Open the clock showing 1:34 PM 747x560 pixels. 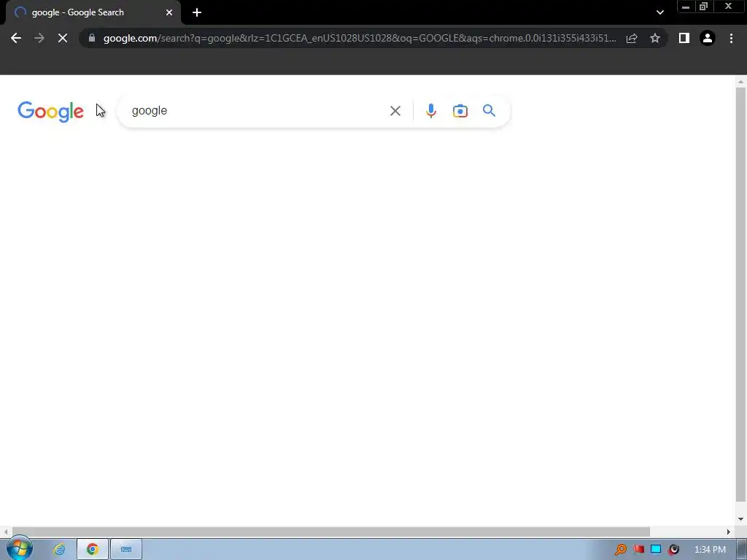coord(710,550)
